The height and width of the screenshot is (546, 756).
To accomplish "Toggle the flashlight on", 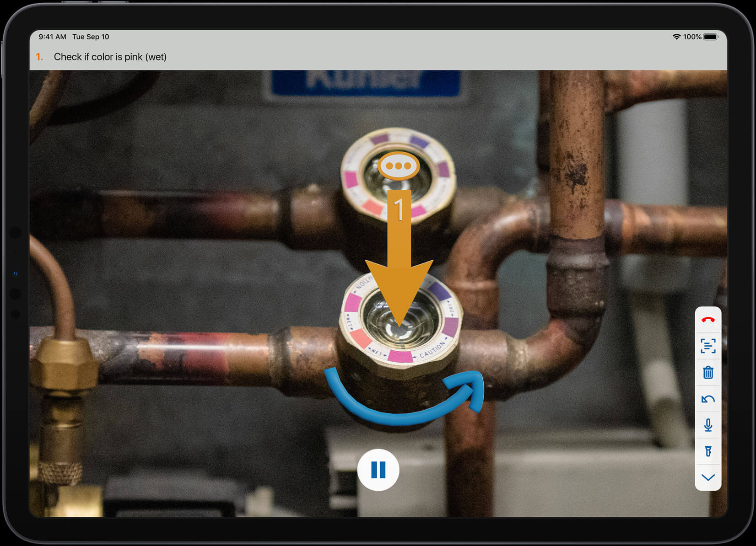I will (x=707, y=451).
